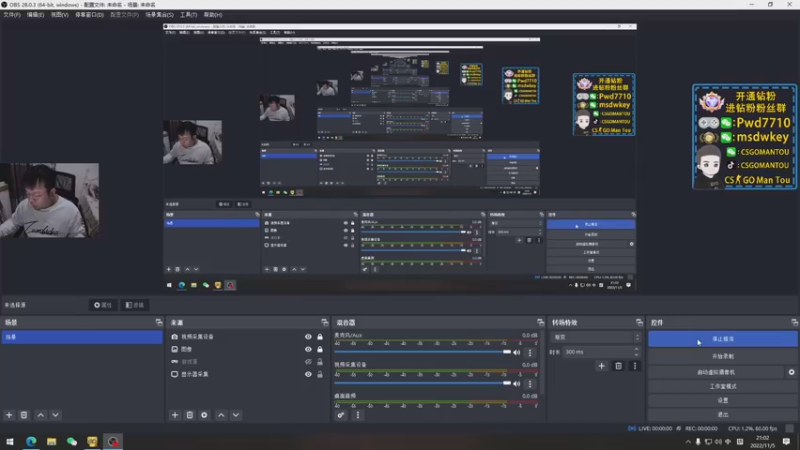Click the 退出 exit button
Image resolution: width=800 pixels, height=450 pixels.
723,415
